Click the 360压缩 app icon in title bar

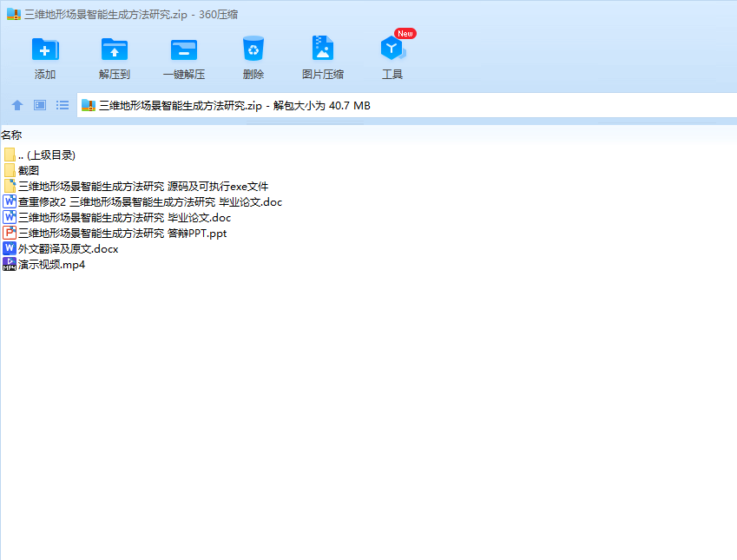[14, 14]
